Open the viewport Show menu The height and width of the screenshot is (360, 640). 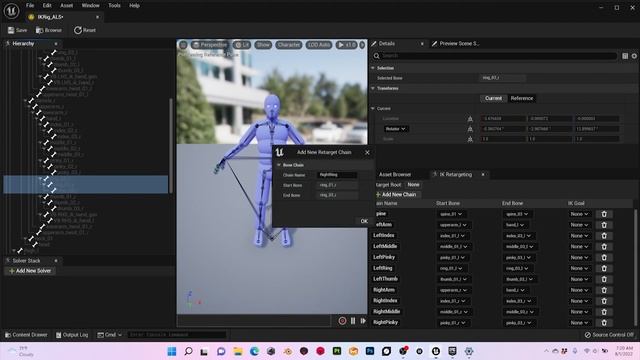click(x=263, y=45)
